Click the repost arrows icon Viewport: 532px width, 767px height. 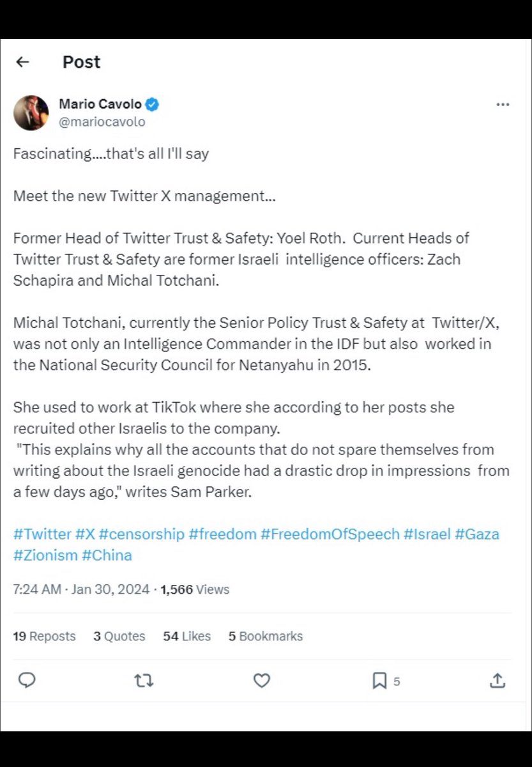(144, 681)
